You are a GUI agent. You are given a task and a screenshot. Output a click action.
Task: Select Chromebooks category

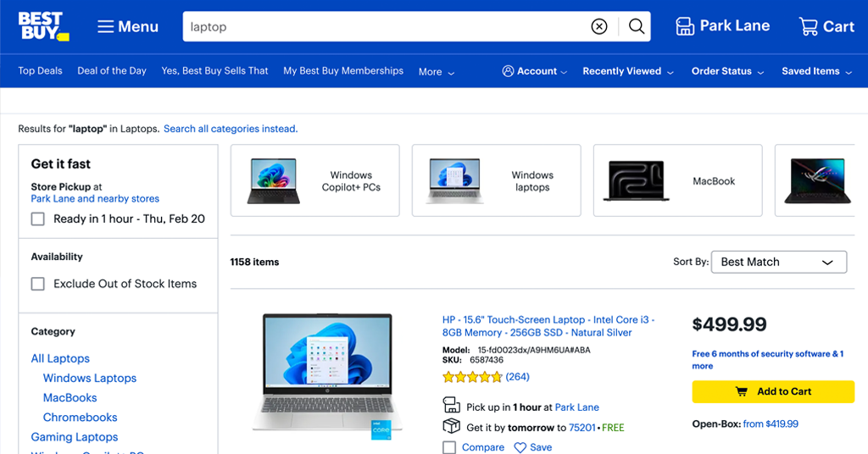pos(81,418)
